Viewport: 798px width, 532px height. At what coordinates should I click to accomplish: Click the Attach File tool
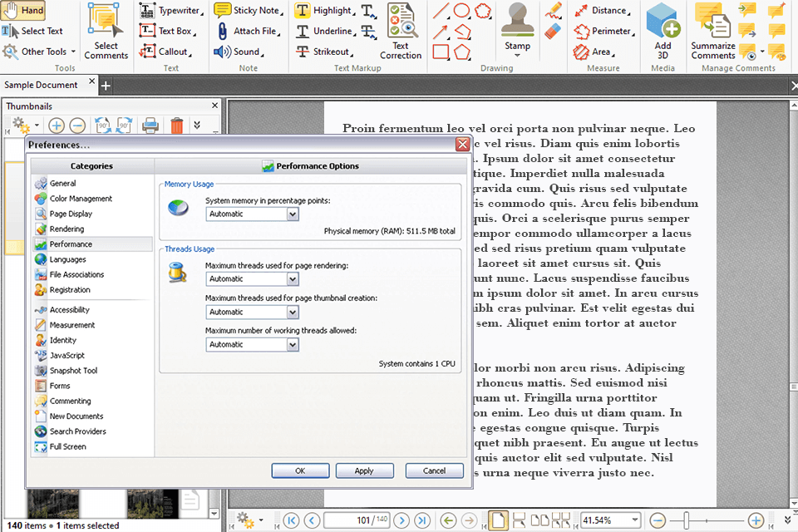click(249, 31)
